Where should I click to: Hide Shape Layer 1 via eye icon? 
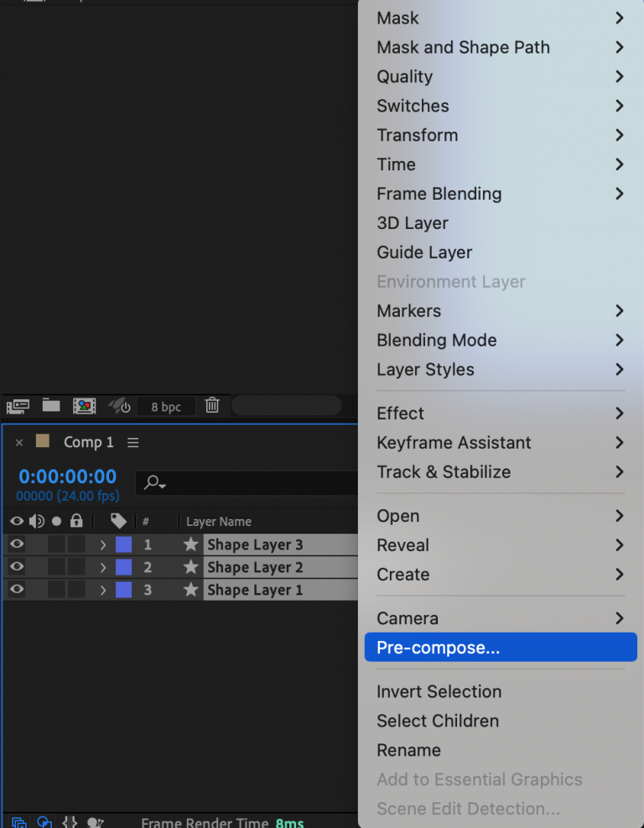coord(15,590)
